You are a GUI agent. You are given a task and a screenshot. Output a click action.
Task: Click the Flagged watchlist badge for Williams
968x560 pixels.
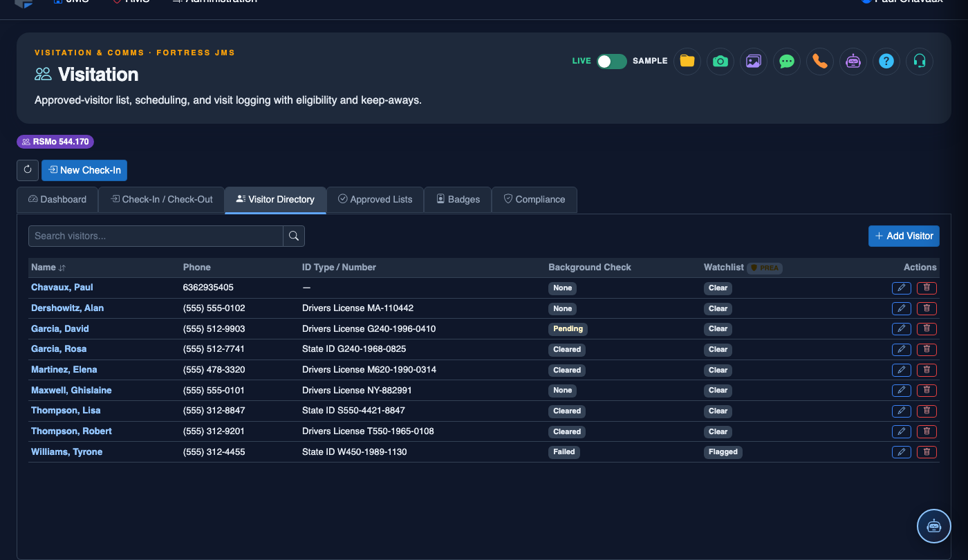723,452
